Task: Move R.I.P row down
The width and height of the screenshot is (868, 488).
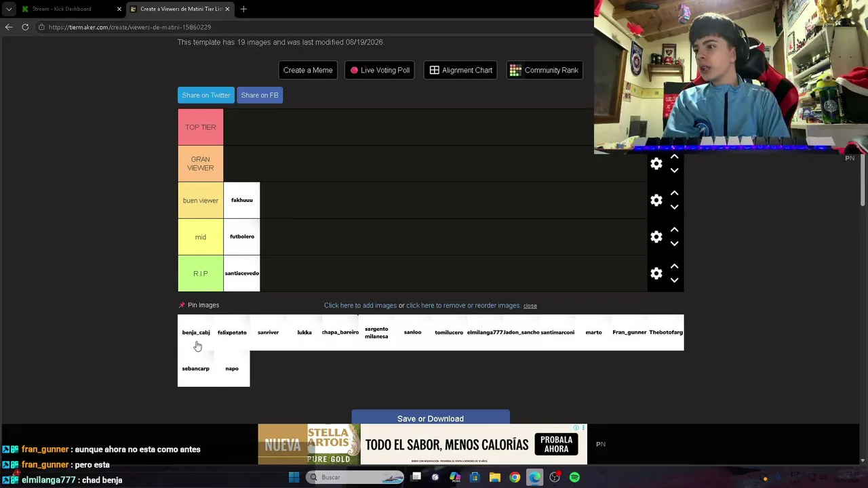Action: click(x=674, y=281)
